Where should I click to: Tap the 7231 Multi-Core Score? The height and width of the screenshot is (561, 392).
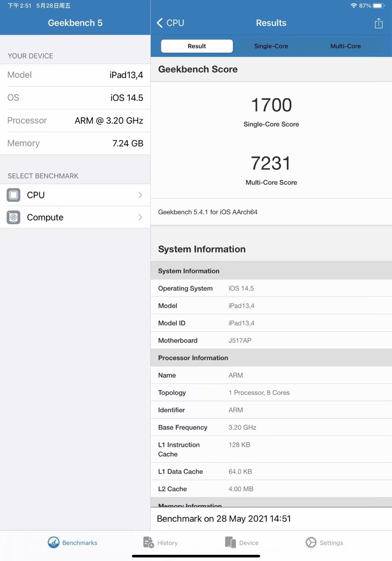pos(271,163)
